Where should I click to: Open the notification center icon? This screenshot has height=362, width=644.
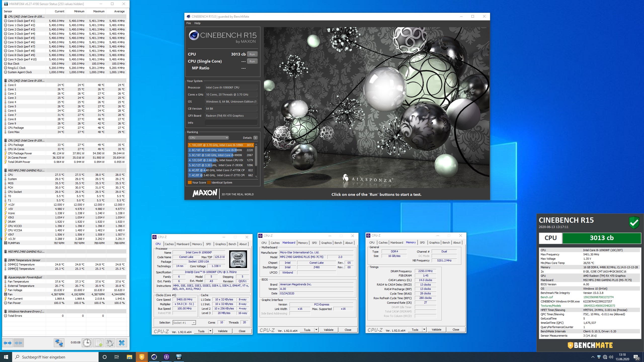(x=637, y=357)
